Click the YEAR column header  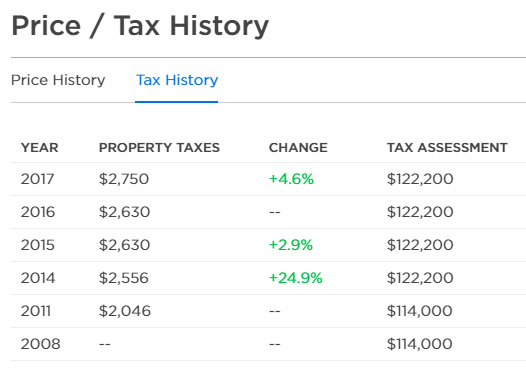40,148
